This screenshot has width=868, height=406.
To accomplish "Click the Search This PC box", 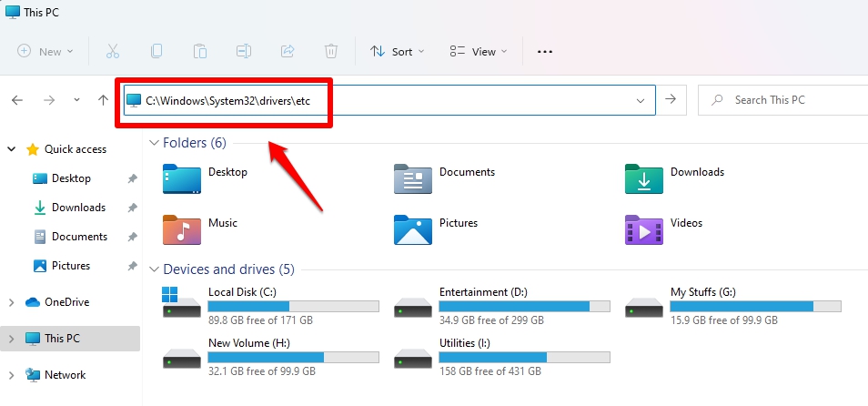I will [x=782, y=100].
